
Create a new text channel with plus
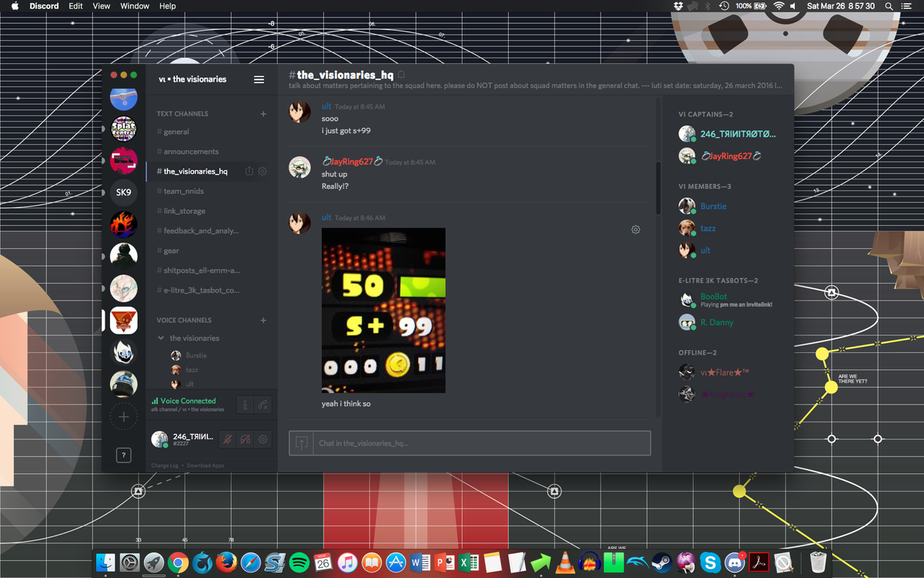263,113
